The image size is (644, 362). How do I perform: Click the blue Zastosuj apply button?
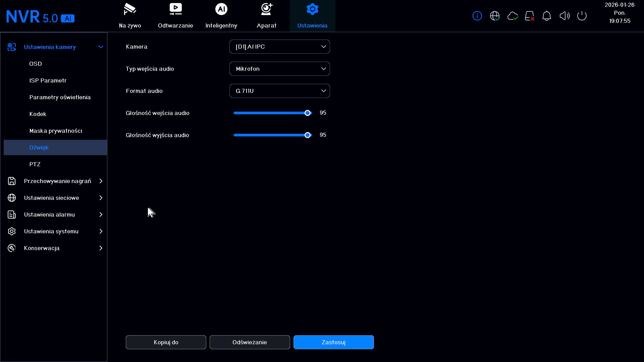pos(334,342)
